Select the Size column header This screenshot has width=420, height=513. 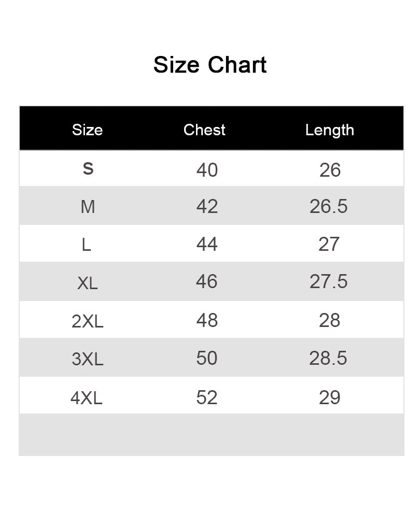click(88, 130)
